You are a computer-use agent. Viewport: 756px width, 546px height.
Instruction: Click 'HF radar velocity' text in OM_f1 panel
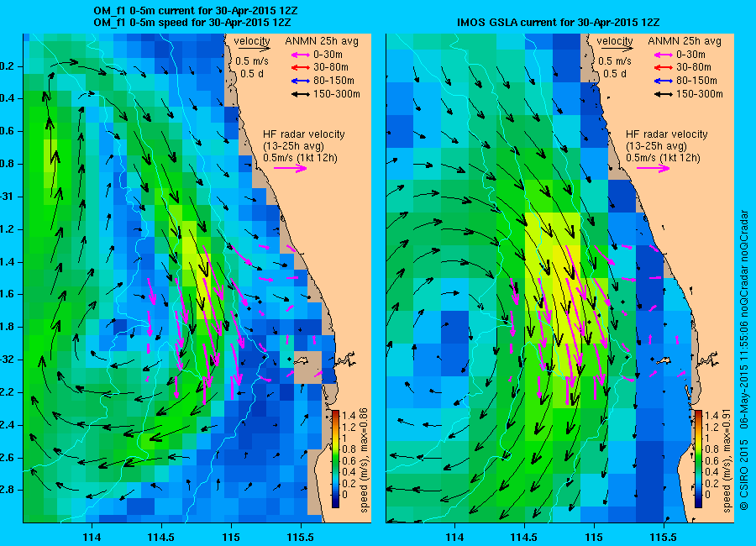304,134
